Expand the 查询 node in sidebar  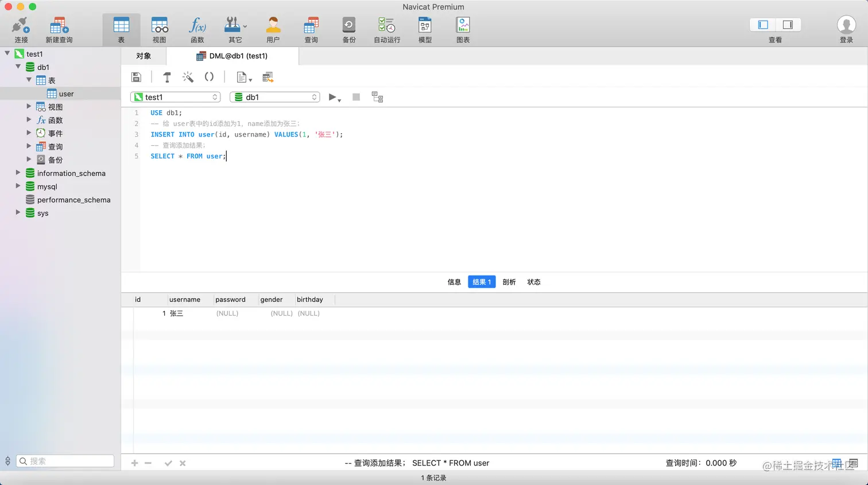pyautogui.click(x=29, y=146)
